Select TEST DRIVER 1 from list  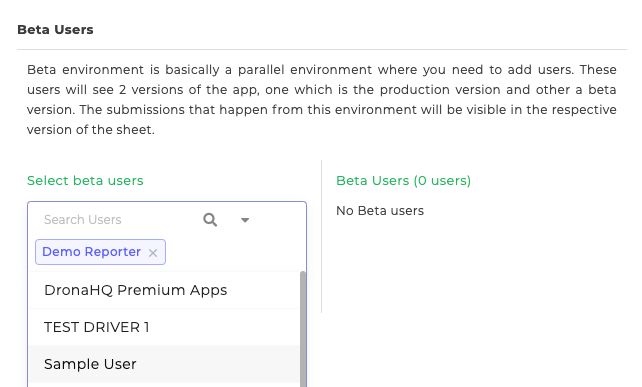[164, 327]
